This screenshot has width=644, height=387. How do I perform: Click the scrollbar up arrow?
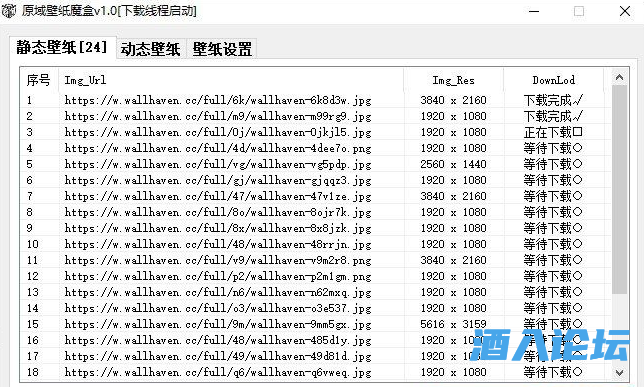(619, 77)
